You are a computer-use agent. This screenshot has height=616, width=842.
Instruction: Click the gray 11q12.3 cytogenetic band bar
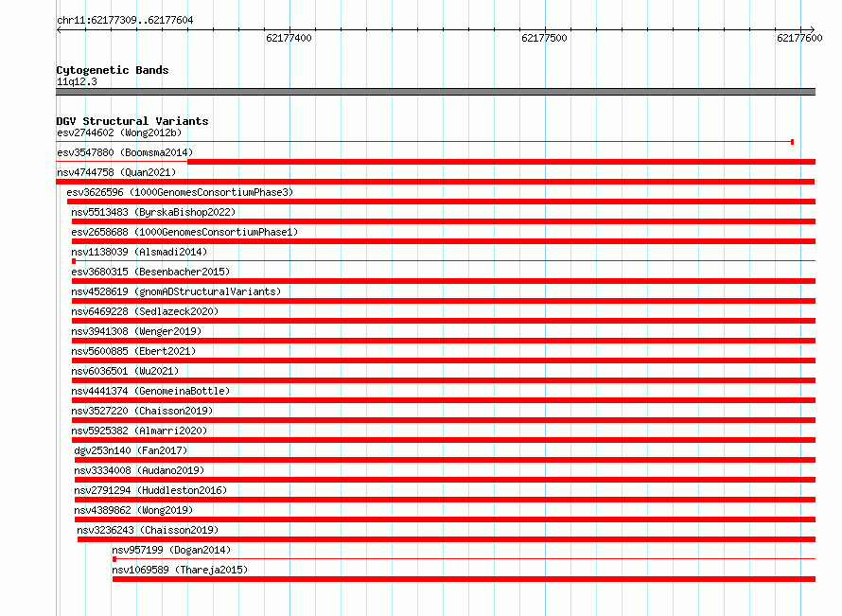(x=435, y=92)
